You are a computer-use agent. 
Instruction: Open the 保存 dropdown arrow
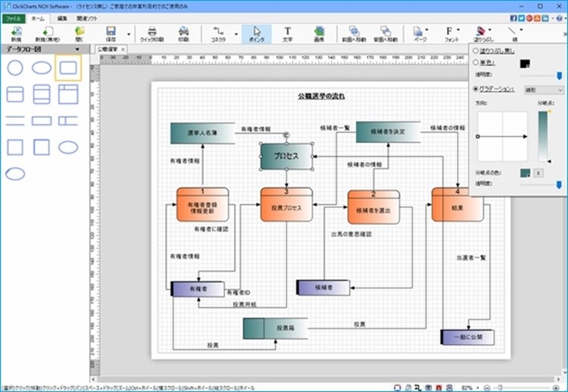129,34
